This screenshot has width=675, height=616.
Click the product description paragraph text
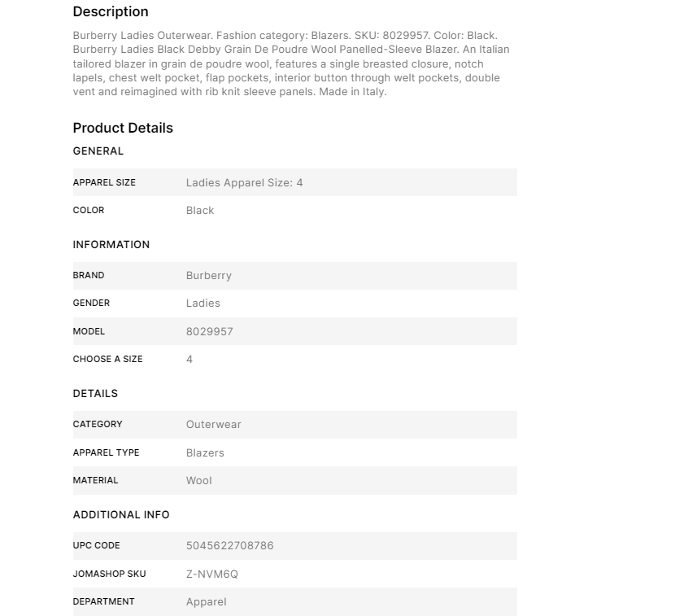pyautogui.click(x=291, y=63)
